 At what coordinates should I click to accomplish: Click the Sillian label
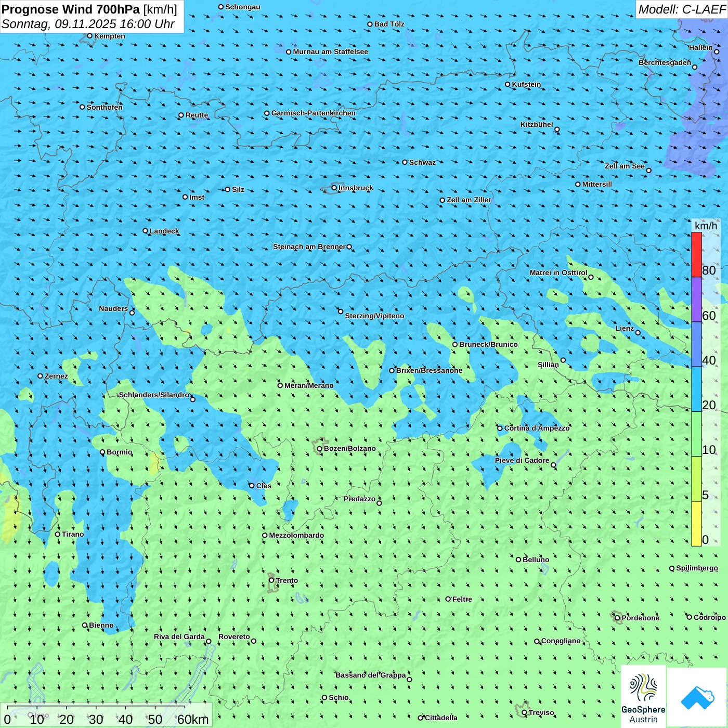pyautogui.click(x=548, y=365)
